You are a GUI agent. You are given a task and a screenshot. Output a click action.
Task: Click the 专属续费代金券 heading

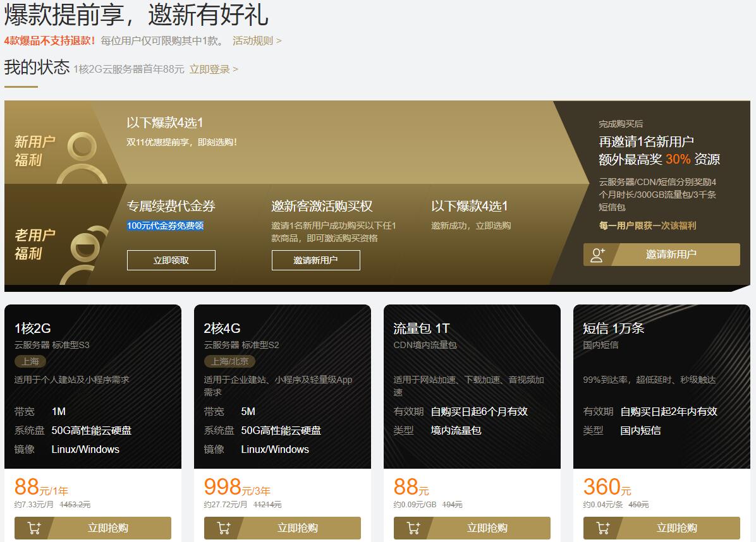point(171,206)
